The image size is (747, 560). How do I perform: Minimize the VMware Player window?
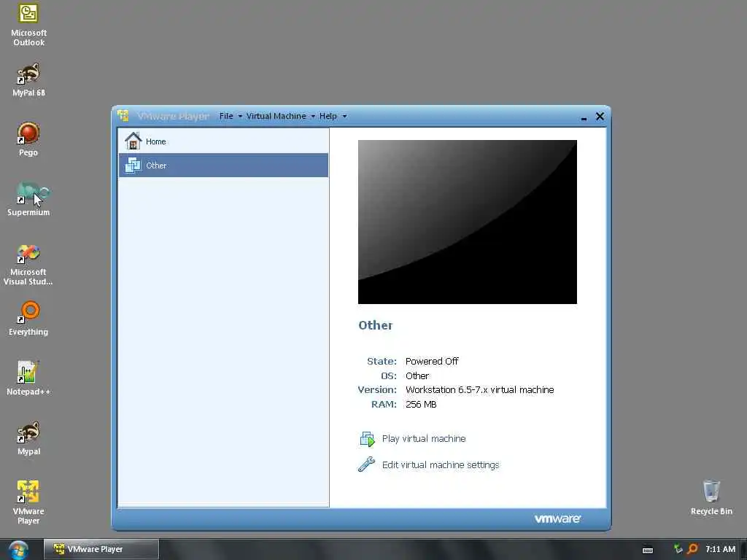click(x=584, y=117)
